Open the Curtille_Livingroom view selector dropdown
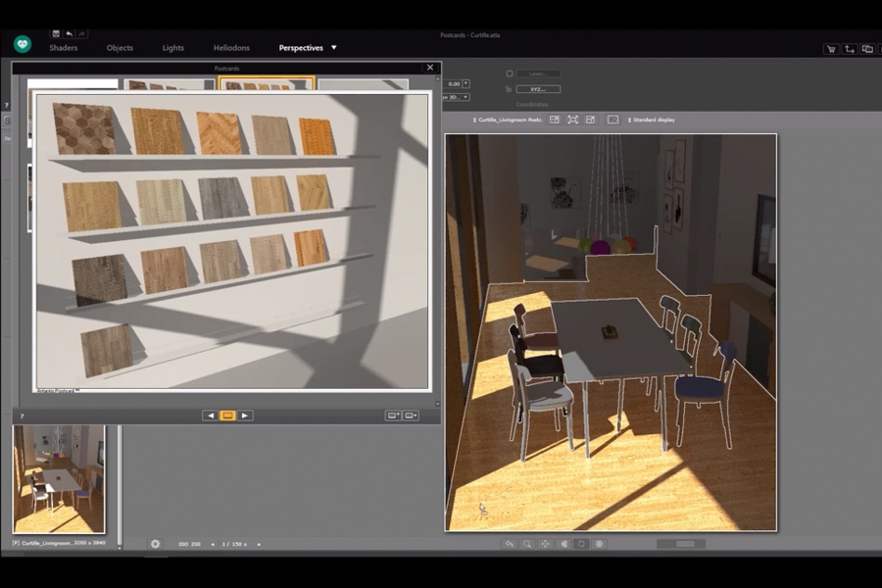The height and width of the screenshot is (588, 882). 508,120
